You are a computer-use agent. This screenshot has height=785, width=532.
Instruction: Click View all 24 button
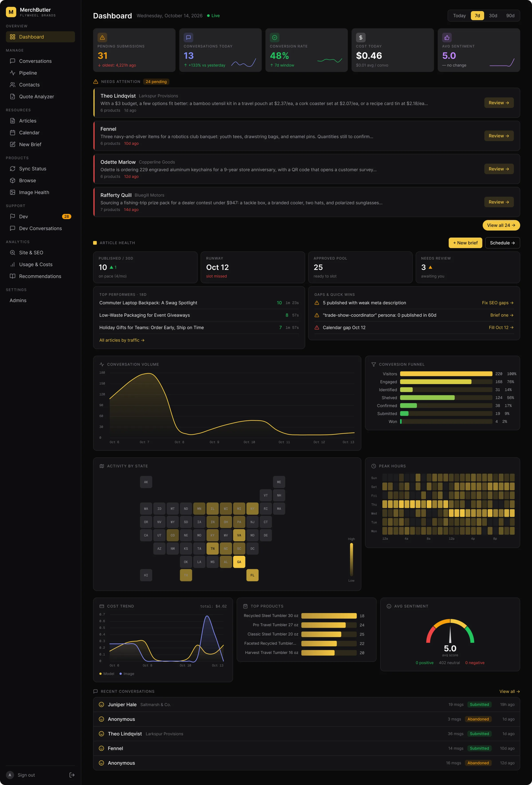pos(501,225)
